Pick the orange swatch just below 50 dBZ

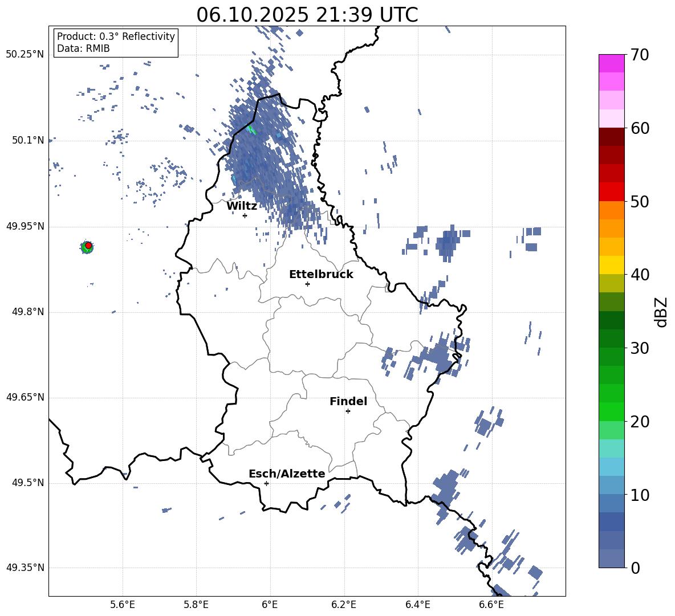(611, 210)
